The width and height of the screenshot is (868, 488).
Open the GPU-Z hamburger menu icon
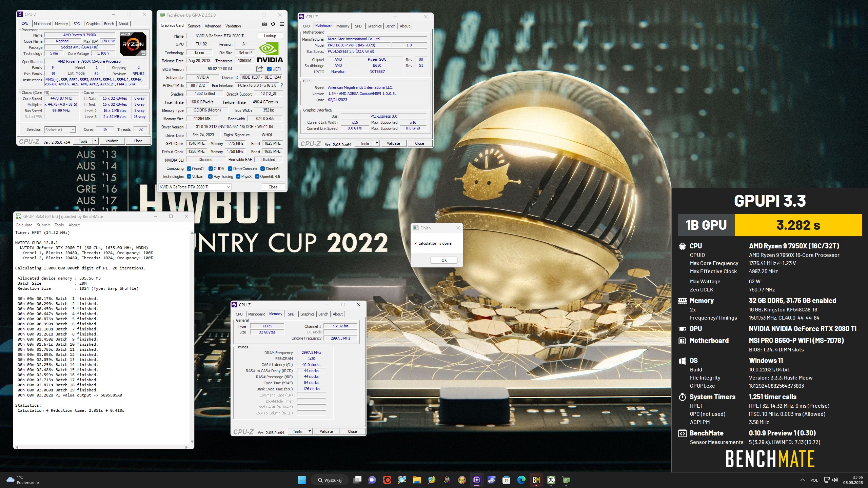(x=282, y=24)
